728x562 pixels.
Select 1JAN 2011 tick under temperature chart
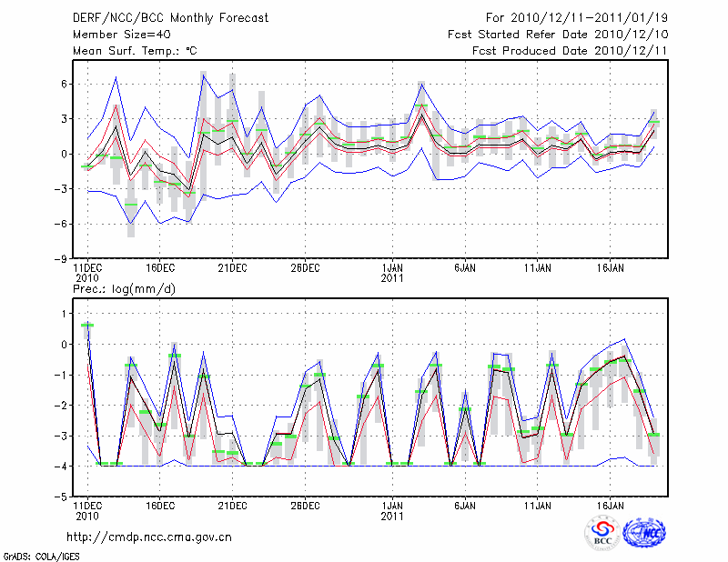tap(392, 272)
